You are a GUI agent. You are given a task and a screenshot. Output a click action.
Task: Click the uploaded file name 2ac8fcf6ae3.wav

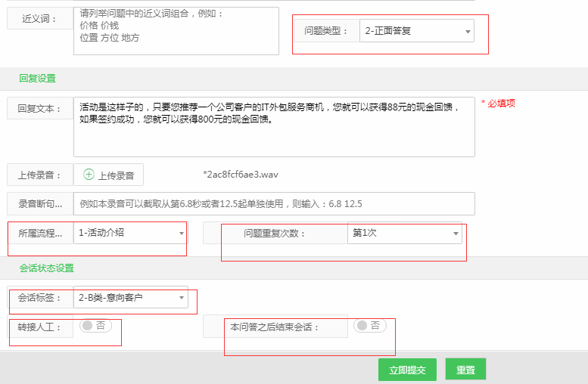coord(241,175)
